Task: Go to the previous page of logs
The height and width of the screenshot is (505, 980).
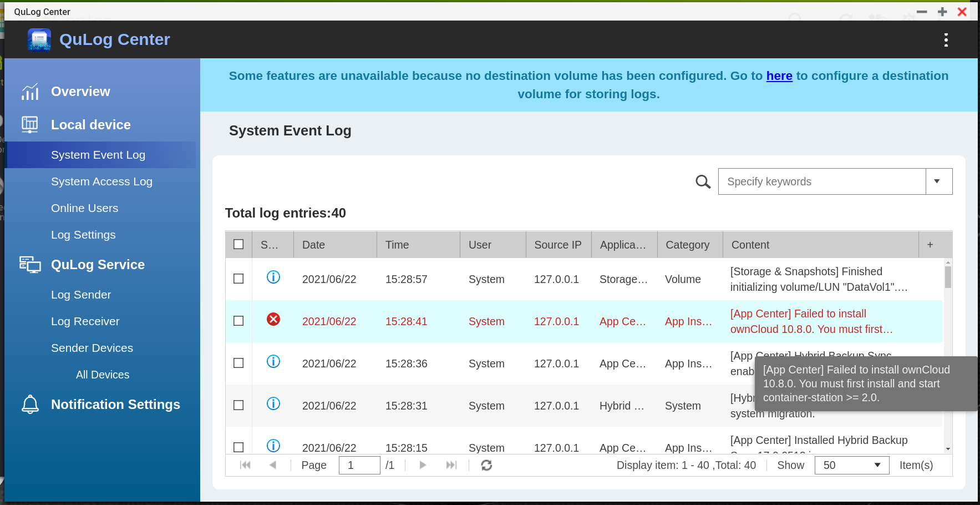Action: tap(272, 465)
